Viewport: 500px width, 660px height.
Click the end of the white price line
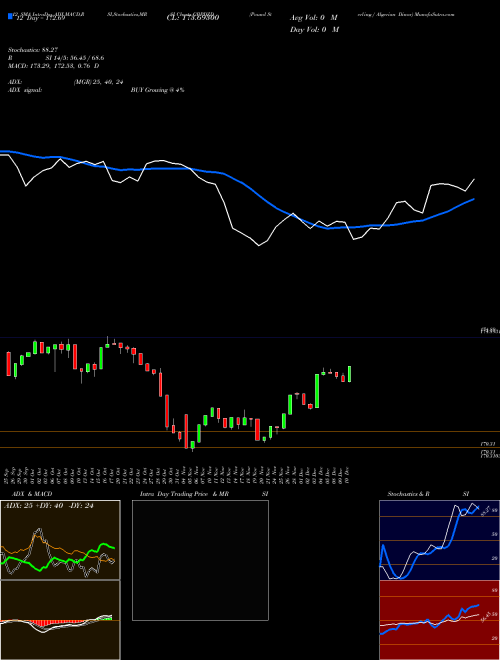point(474,179)
